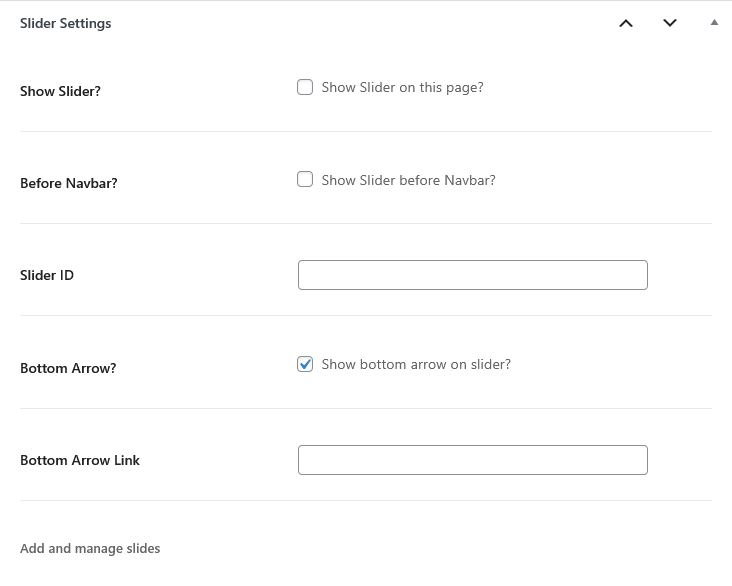Move Slider Settings panel up
Screen dimensions: 732x586
tap(626, 23)
